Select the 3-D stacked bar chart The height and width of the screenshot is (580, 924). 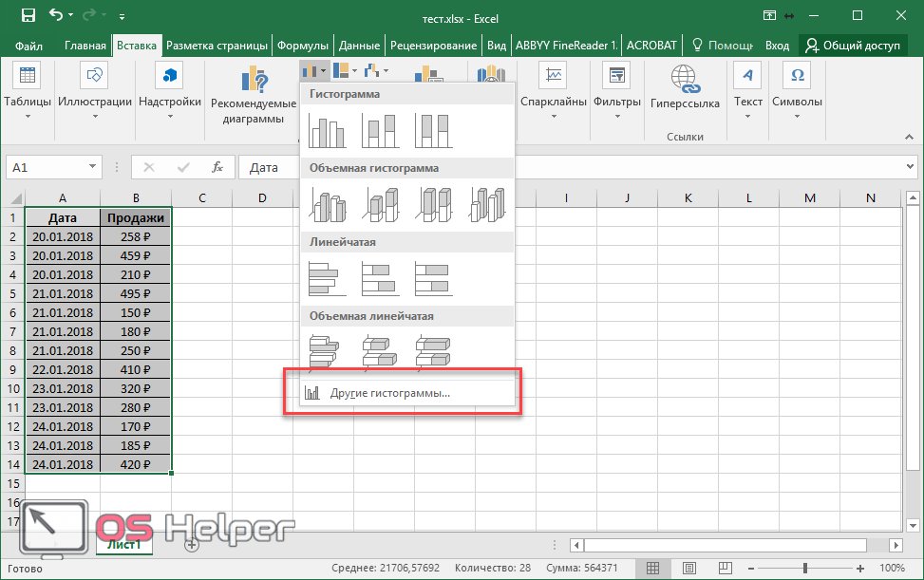381,351
